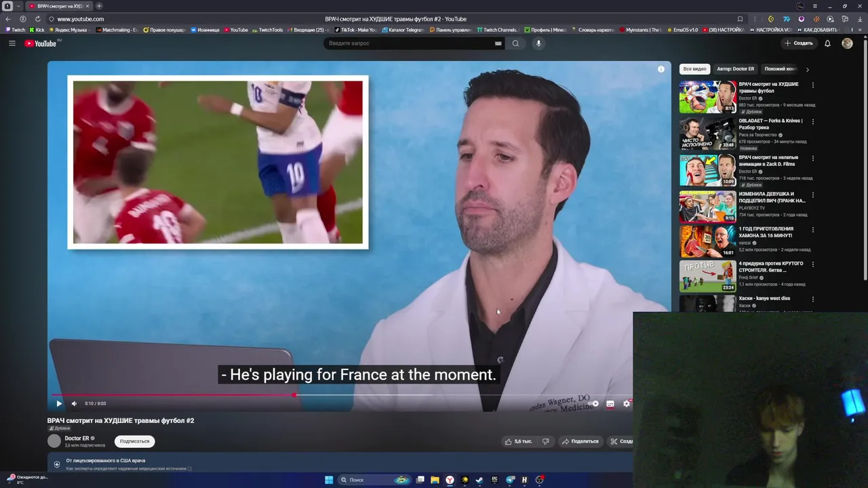Open Doctor ER channel name
The height and width of the screenshot is (488, 868).
pos(77,439)
